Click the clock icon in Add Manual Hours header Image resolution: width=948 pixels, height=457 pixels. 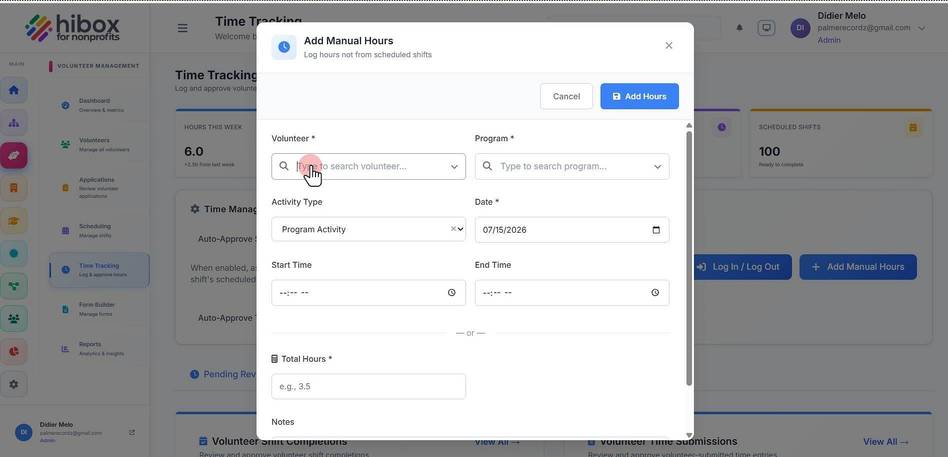(284, 47)
